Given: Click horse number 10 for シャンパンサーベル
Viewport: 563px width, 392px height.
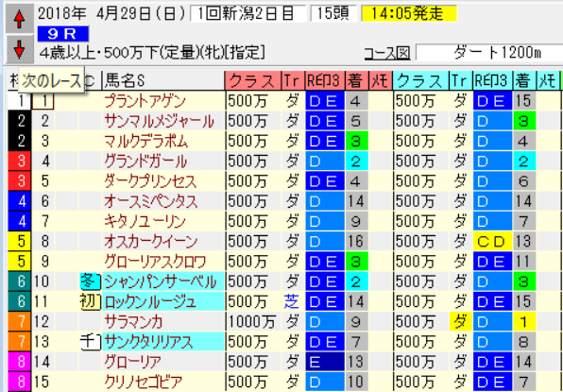Looking at the screenshot, I should (x=43, y=282).
